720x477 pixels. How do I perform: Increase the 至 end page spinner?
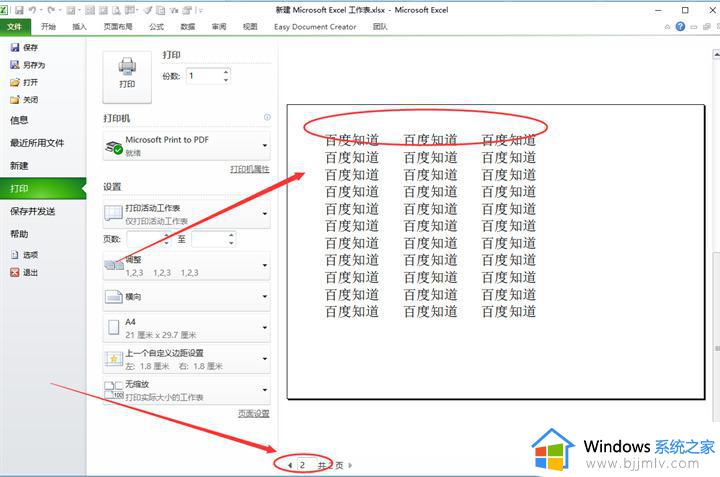(x=231, y=236)
